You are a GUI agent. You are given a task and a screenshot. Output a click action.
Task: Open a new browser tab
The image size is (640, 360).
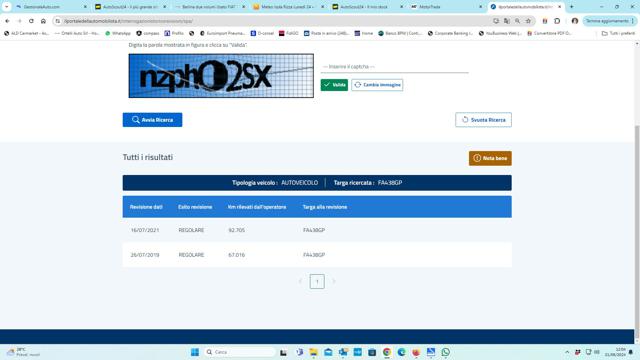tap(571, 7)
